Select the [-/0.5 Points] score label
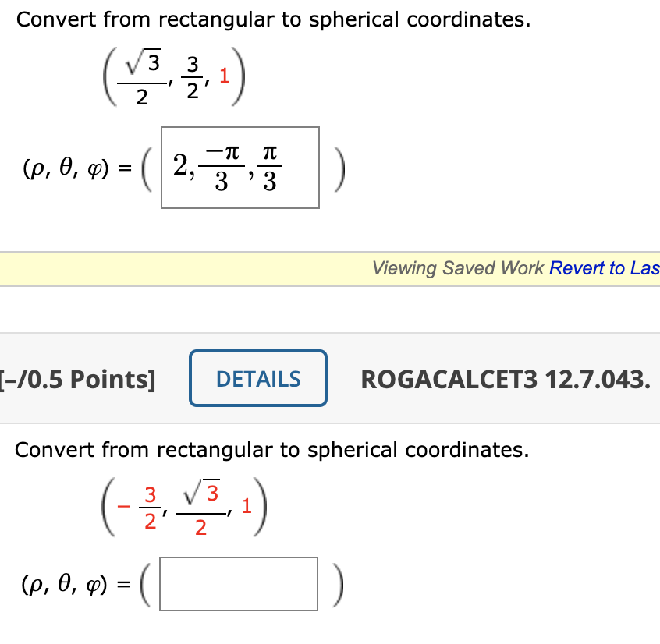Screen dimensions: 660x644 click(x=73, y=379)
